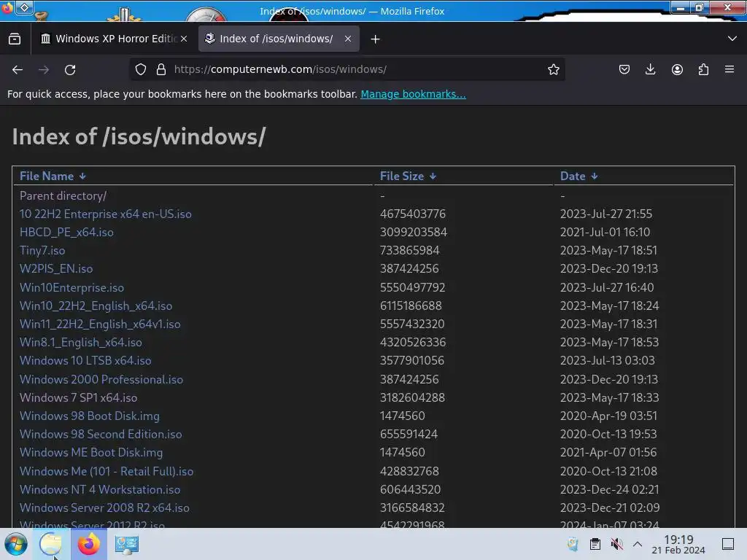Viewport: 747px width, 560px height.
Task: Open the Manage bookmarks link
Action: pos(413,94)
